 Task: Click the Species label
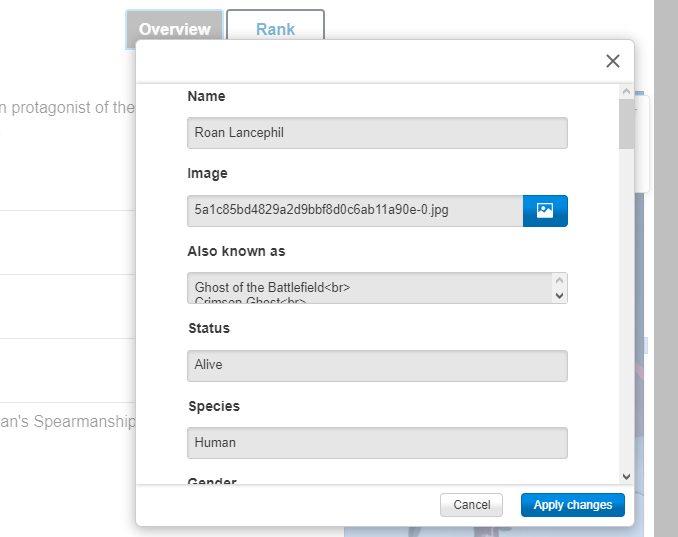[214, 406]
